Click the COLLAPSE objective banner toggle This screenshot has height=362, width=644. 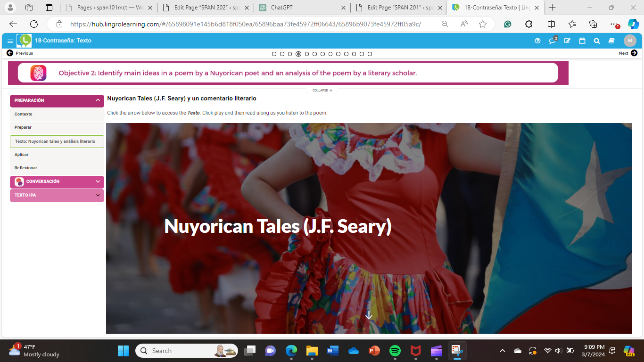pyautogui.click(x=322, y=90)
